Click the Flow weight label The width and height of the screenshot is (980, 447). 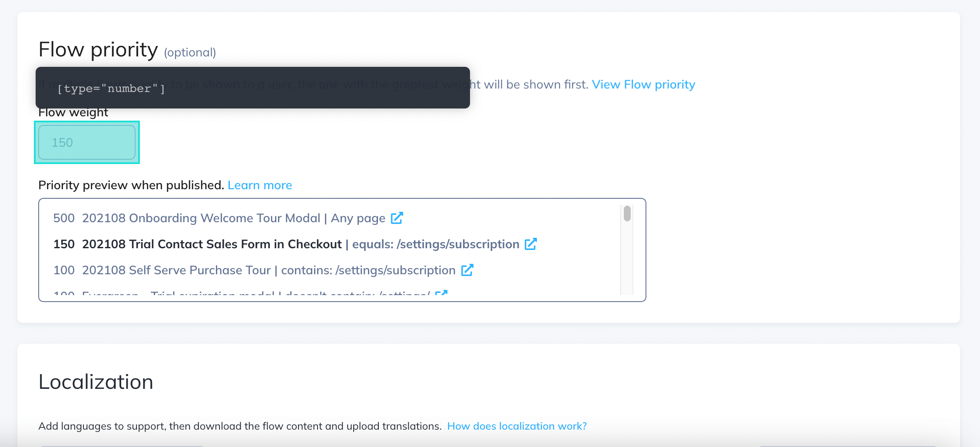point(73,112)
